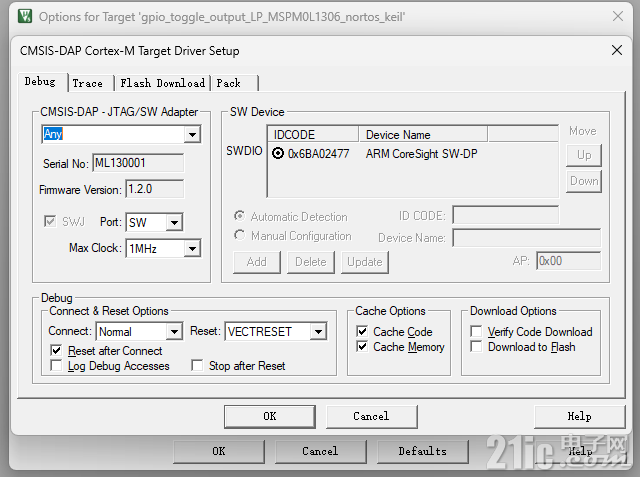Click the AP field showing 0x00

click(568, 261)
